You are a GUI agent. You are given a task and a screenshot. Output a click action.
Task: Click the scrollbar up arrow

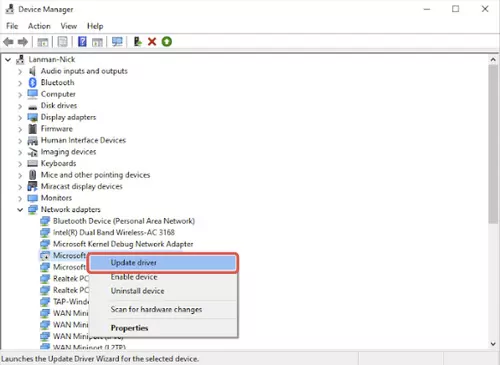point(493,60)
